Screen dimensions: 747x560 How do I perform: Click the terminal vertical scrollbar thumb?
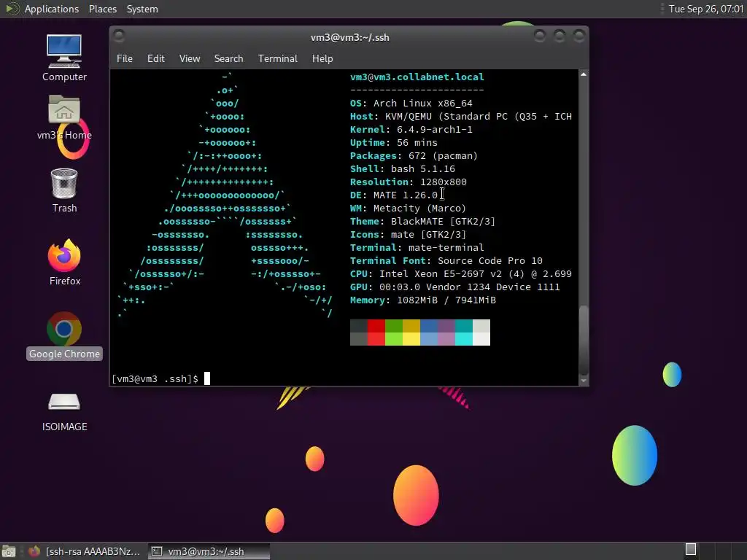tap(583, 341)
